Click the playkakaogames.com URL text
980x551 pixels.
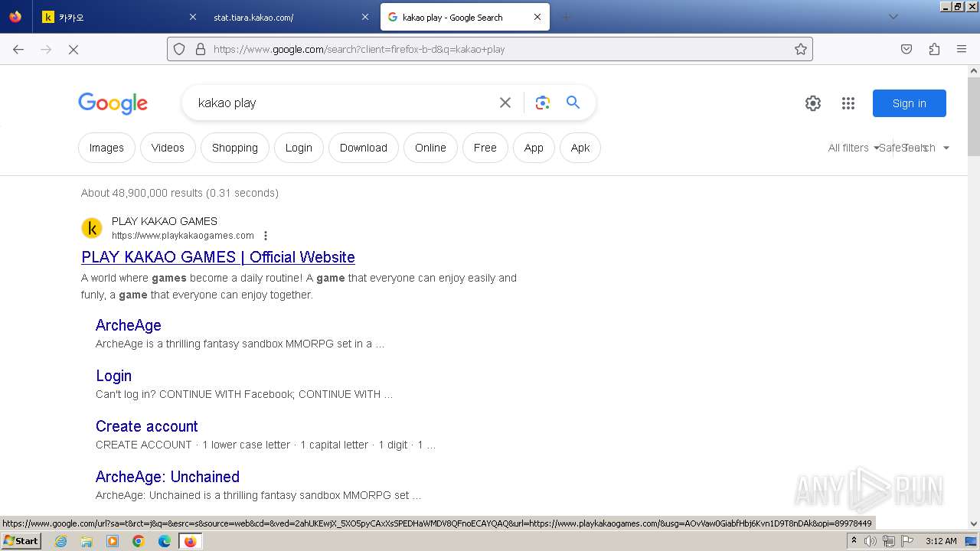[183, 236]
